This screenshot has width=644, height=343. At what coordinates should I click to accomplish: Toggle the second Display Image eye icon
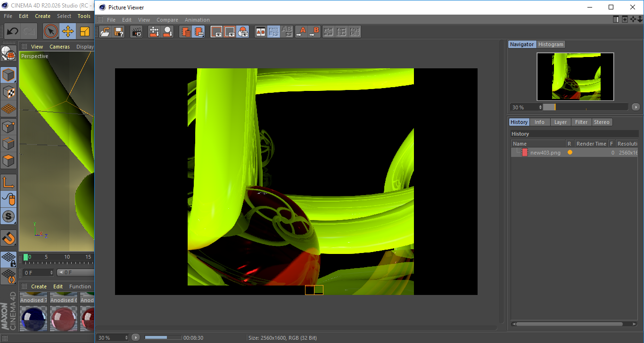tap(230, 32)
